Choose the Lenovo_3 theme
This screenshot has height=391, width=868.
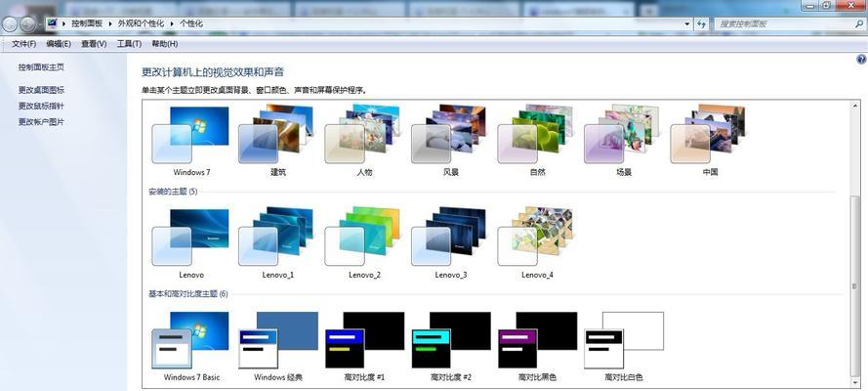450,243
